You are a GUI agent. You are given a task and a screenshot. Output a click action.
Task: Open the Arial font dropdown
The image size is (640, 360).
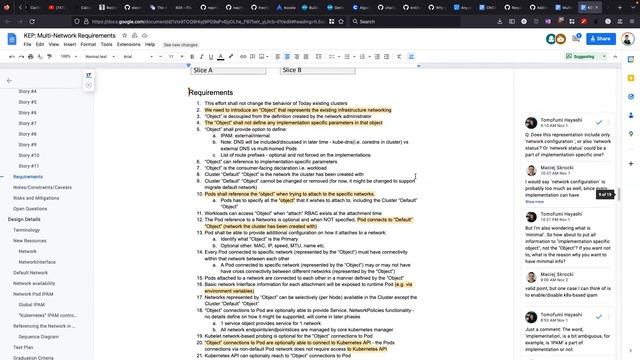tap(138, 57)
